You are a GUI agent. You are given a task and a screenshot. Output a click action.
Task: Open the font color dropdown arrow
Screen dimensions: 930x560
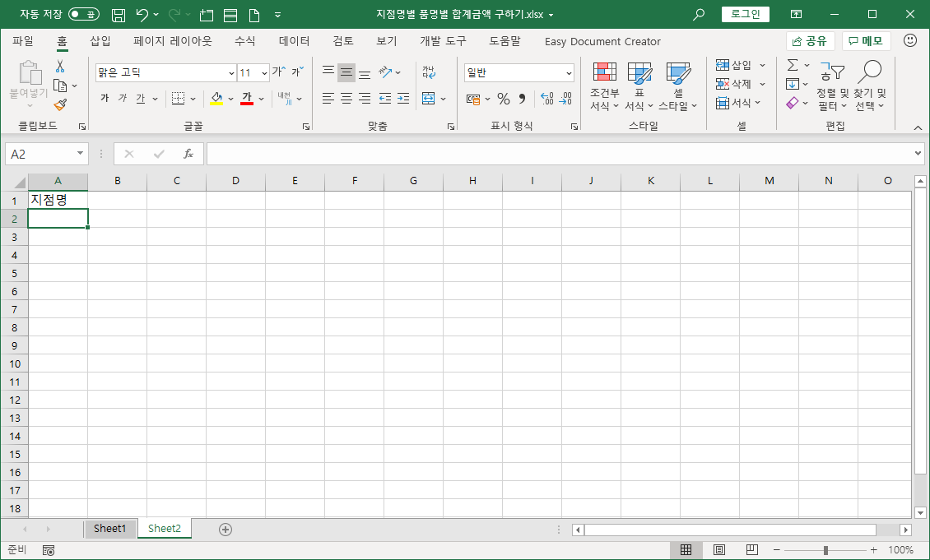[261, 99]
